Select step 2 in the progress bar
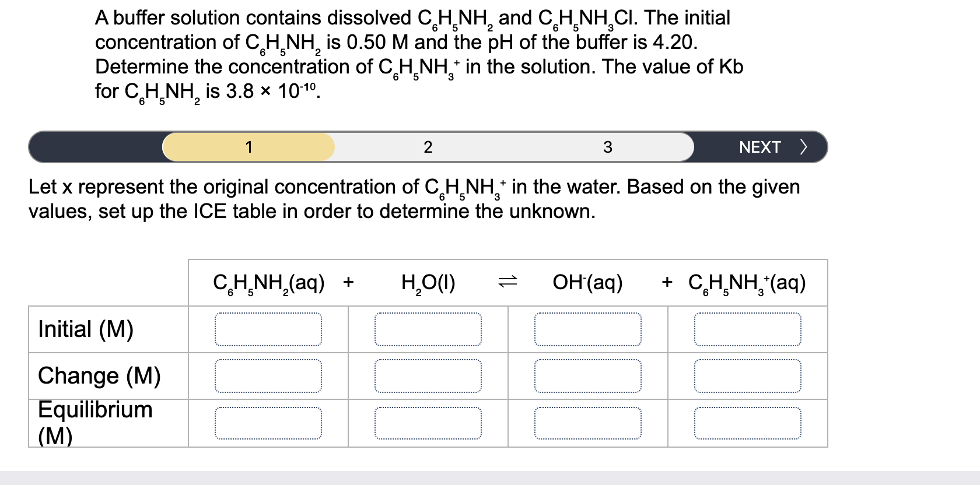This screenshot has height=485, width=980. pyautogui.click(x=429, y=147)
